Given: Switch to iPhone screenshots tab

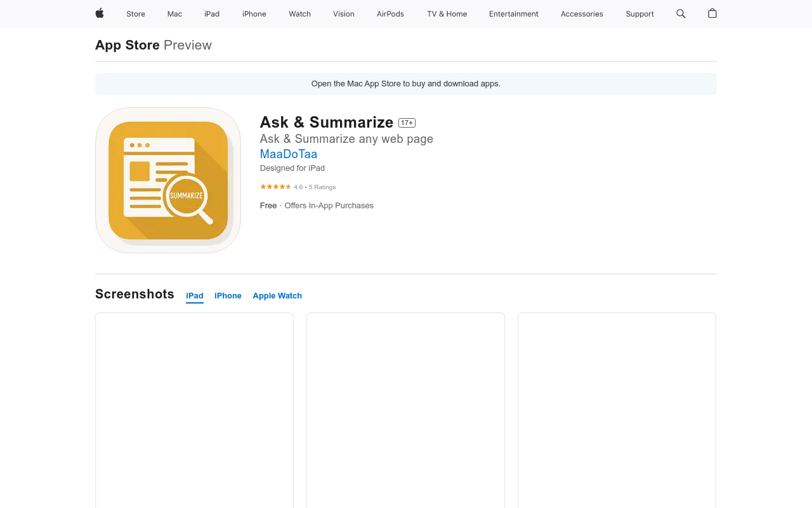Looking at the screenshot, I should point(228,296).
